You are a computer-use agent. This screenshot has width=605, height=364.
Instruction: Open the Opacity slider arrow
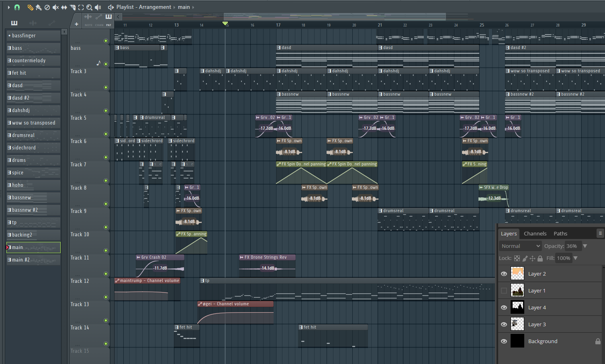(x=585, y=246)
